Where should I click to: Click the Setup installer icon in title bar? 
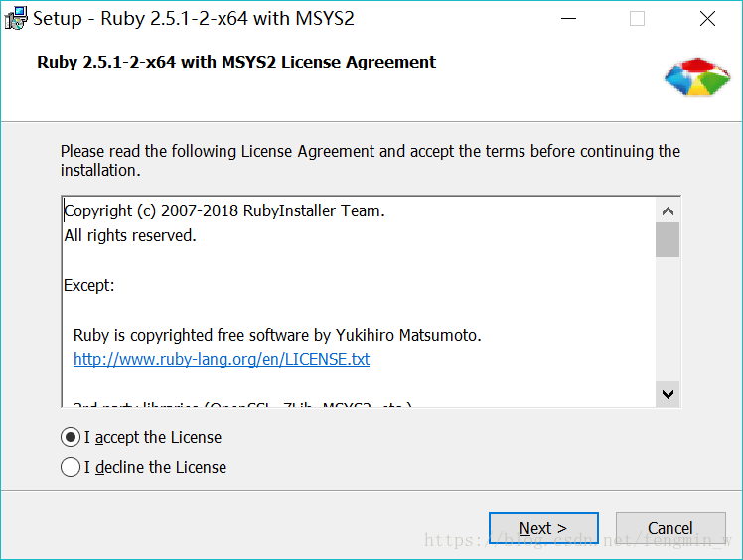[x=15, y=18]
